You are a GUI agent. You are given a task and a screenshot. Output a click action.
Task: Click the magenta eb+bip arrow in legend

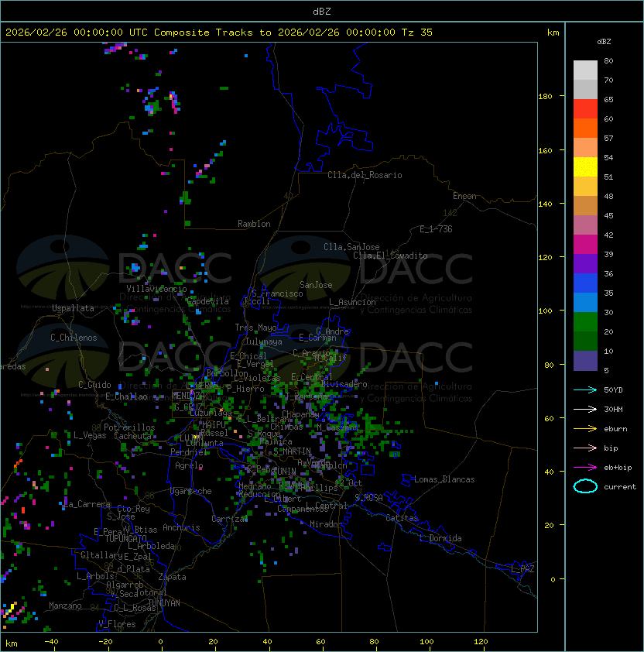[x=585, y=468]
